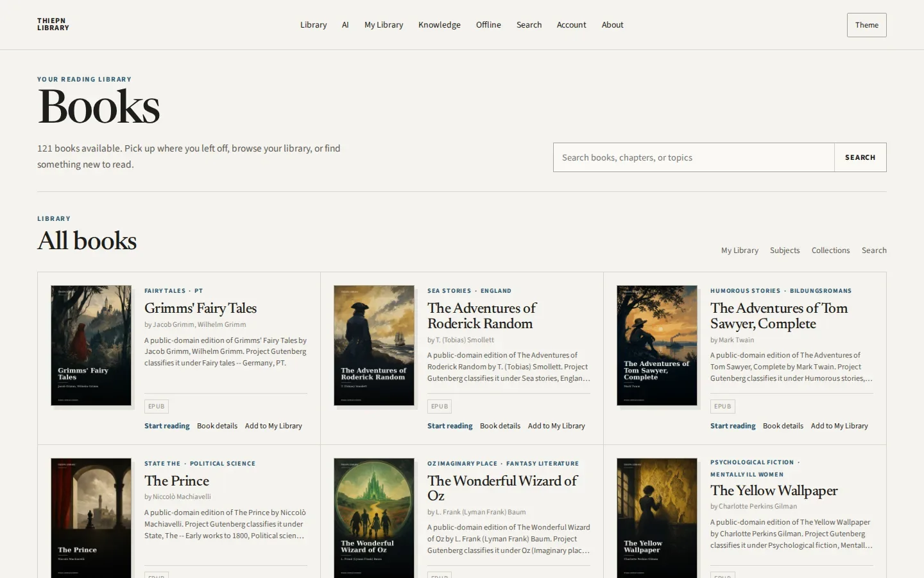Open The Adventures of Tom Sawyer title
The height and width of the screenshot is (578, 924).
click(779, 316)
